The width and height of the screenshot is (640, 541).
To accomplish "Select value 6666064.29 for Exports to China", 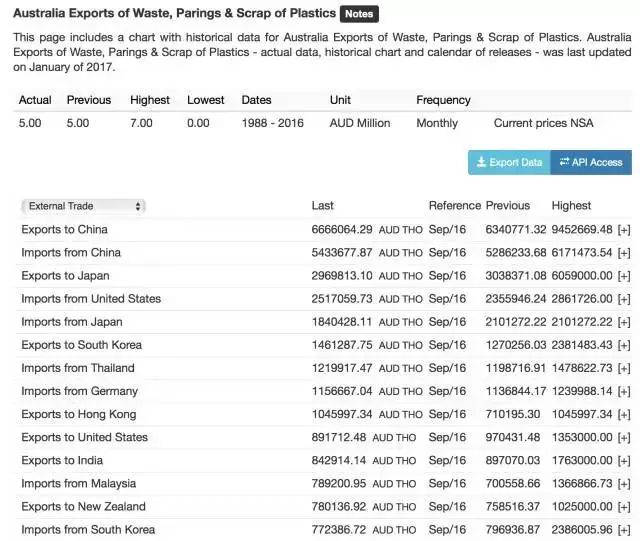I will [342, 229].
